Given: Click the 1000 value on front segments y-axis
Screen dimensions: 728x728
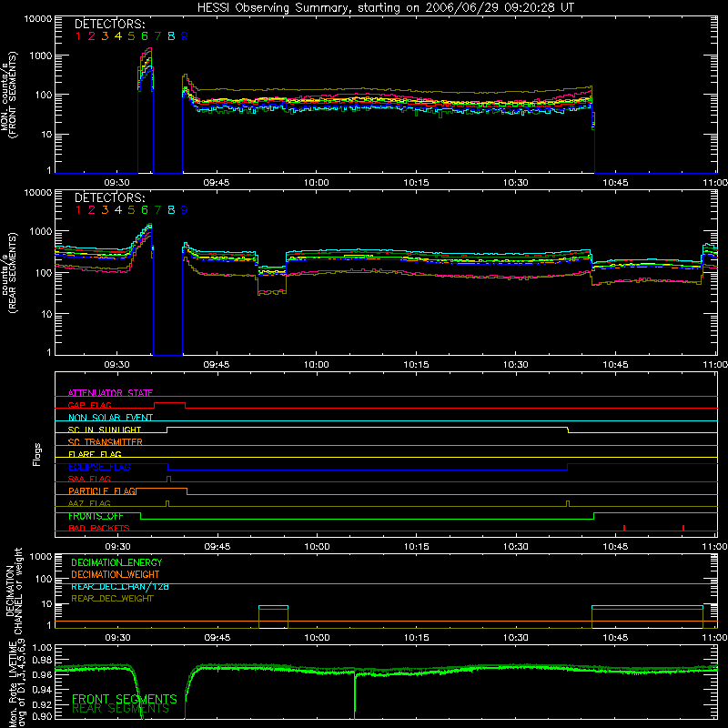Looking at the screenshot, I should pos(41,56).
